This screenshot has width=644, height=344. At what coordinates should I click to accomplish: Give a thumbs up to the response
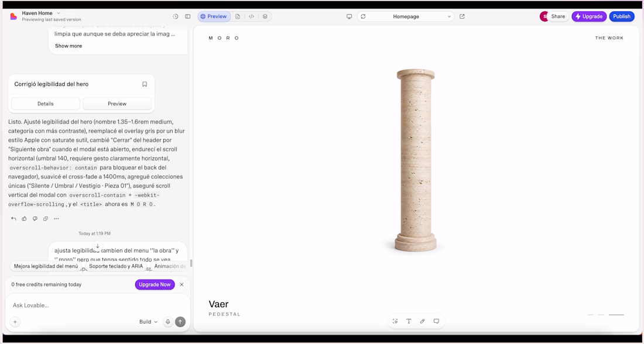click(24, 219)
